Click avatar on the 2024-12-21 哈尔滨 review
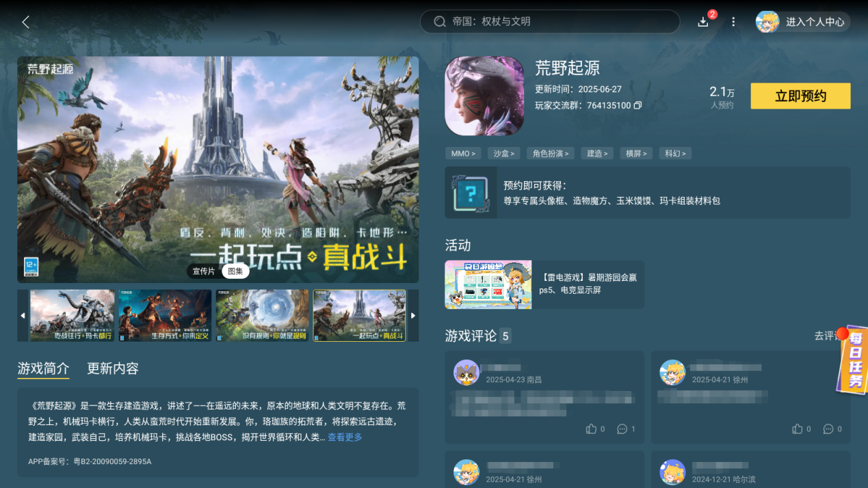 [672, 472]
